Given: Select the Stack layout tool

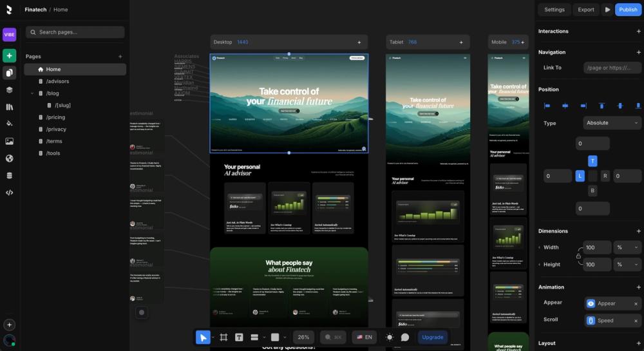Looking at the screenshot, I should [x=254, y=337].
